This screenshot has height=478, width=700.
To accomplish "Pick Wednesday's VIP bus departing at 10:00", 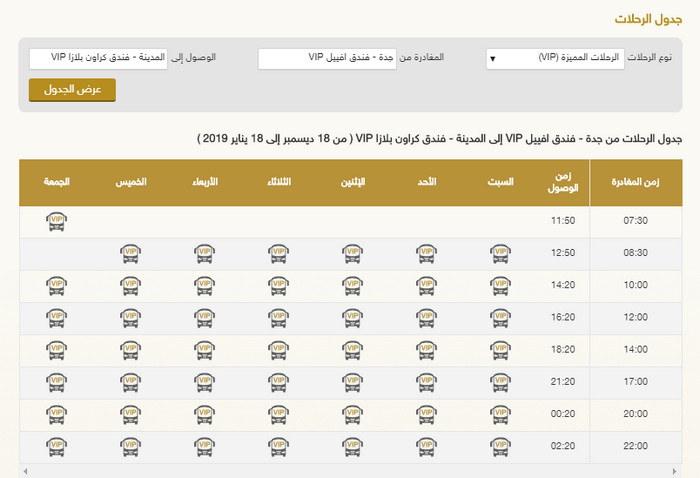I will click(x=204, y=286).
